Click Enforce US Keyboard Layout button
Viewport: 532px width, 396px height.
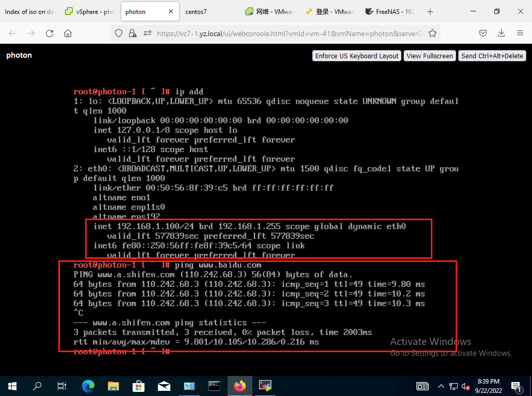pyautogui.click(x=357, y=56)
